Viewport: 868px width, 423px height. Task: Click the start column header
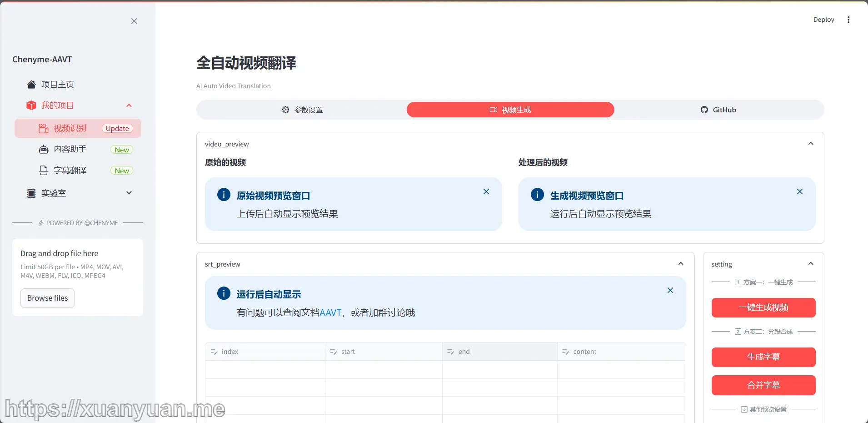(384, 352)
